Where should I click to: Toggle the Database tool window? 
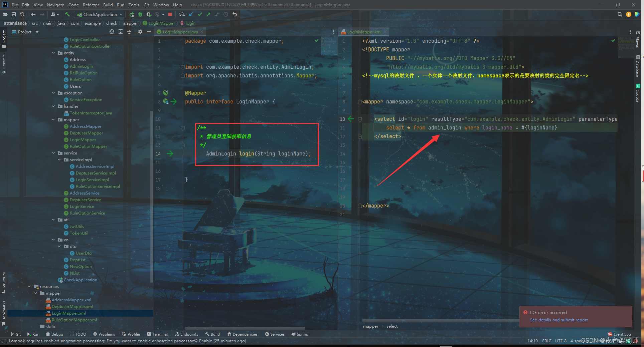[x=638, y=66]
